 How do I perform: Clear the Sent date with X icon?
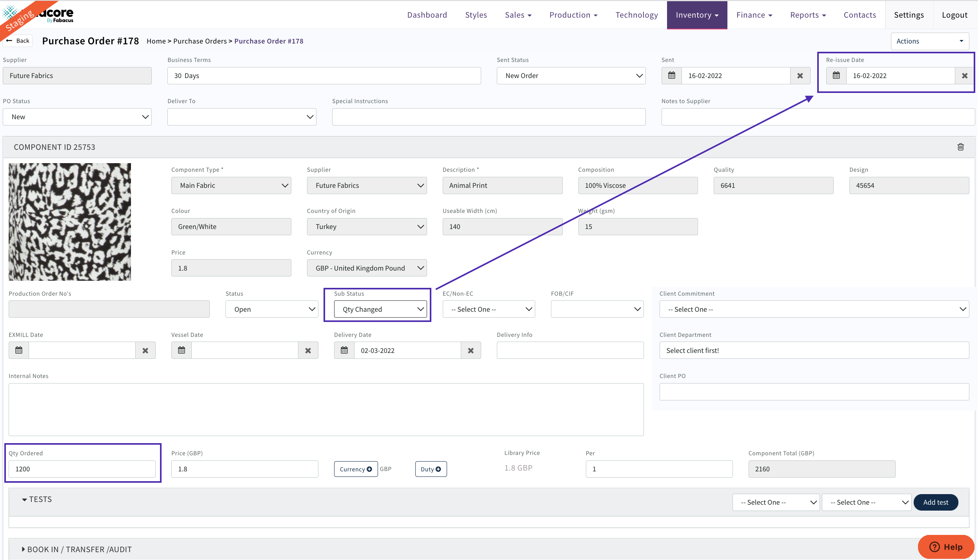(x=800, y=76)
